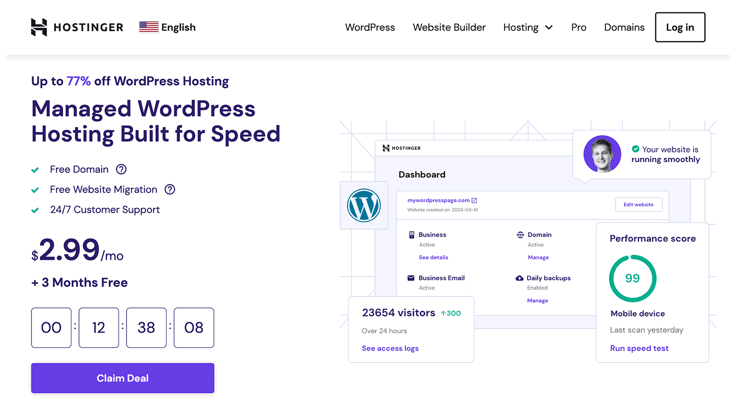Click the countdown minutes box showing 38

click(x=146, y=328)
